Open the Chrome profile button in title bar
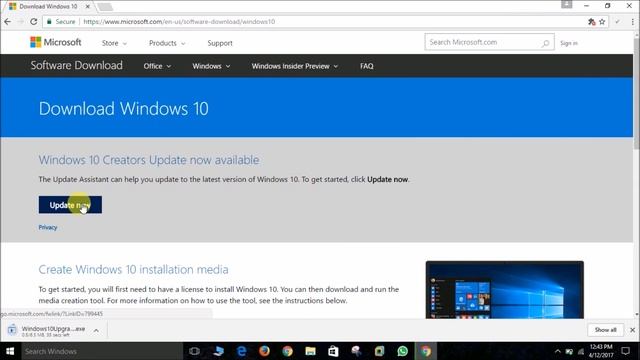This screenshot has width=640, height=360. pyautogui.click(x=567, y=4)
